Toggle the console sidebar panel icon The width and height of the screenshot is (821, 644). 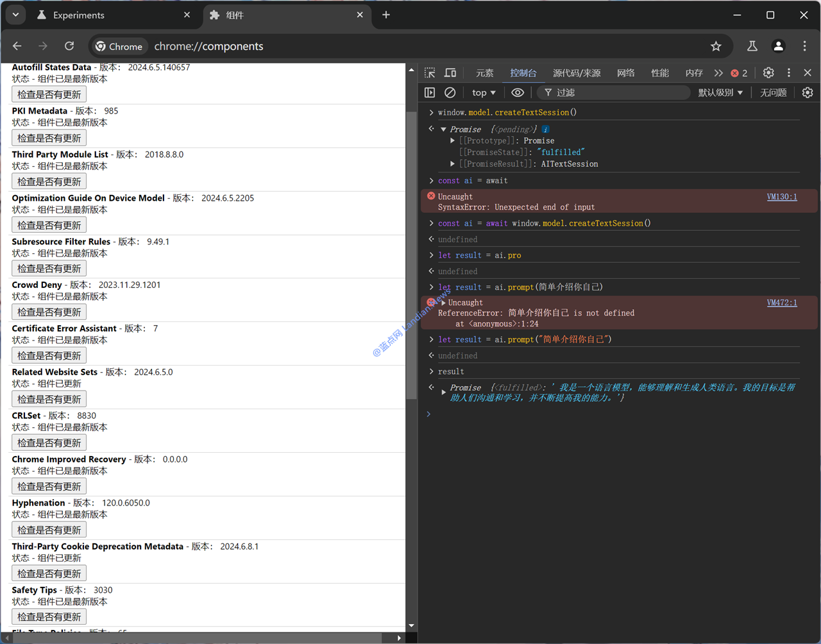pos(430,92)
